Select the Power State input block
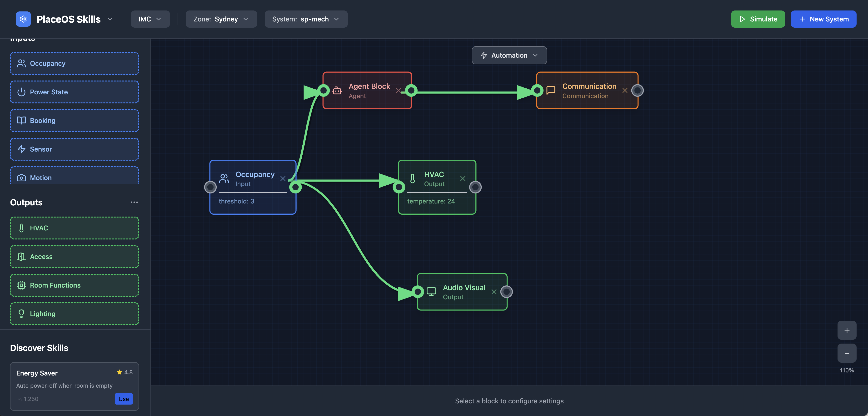 pos(74,92)
